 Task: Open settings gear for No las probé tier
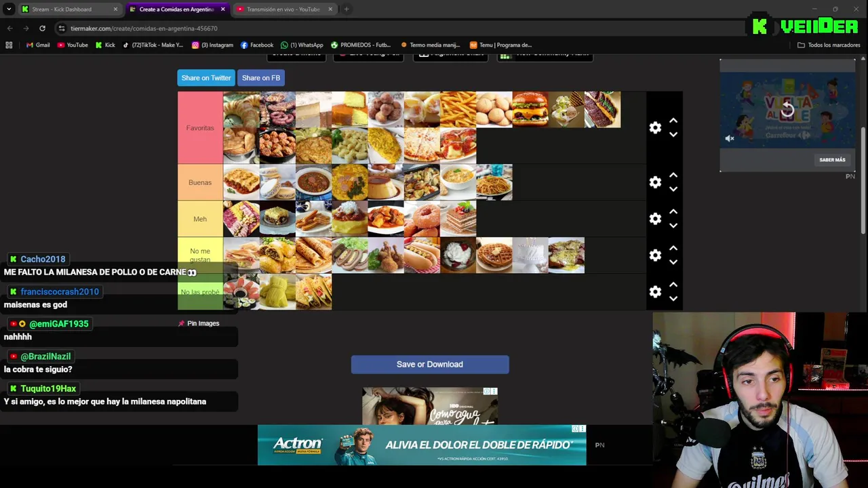pos(655,292)
